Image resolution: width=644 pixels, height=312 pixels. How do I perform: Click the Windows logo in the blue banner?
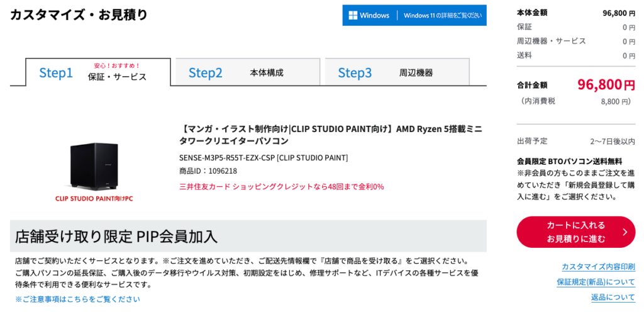pyautogui.click(x=353, y=15)
